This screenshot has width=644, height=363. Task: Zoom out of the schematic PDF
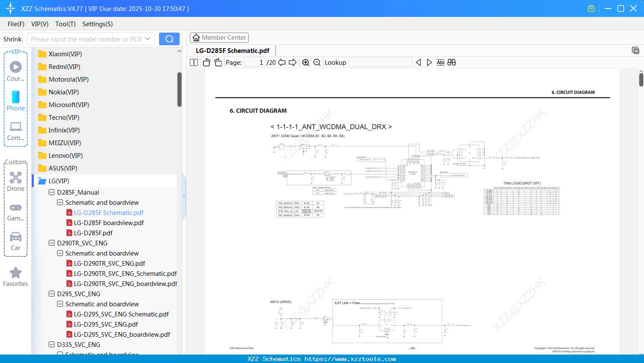pyautogui.click(x=316, y=62)
